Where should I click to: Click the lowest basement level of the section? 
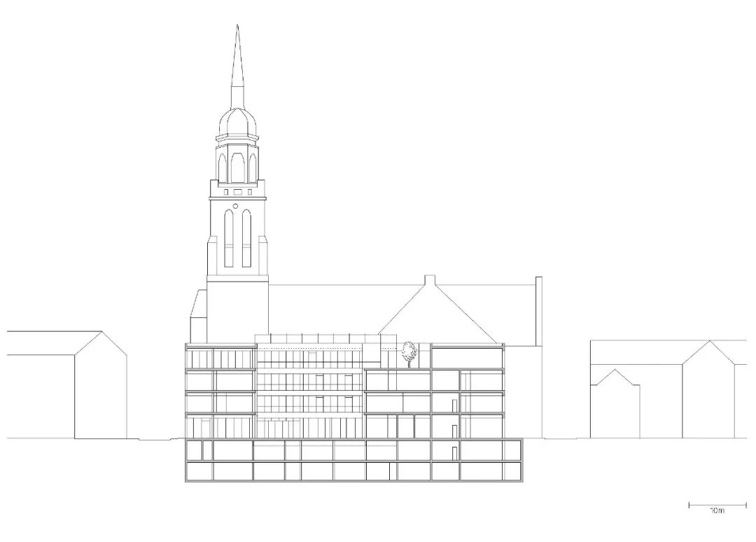pos(353,471)
